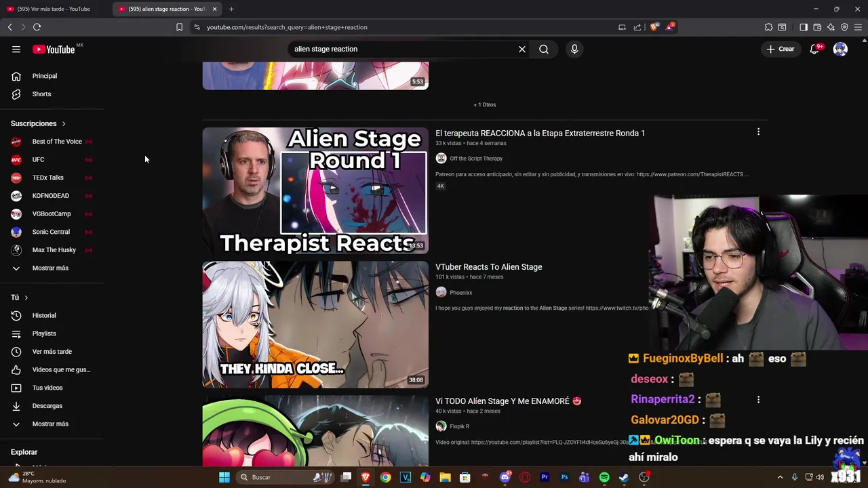Toggle the browser sidebar panel
This screenshot has width=868, height=488.
point(804,27)
